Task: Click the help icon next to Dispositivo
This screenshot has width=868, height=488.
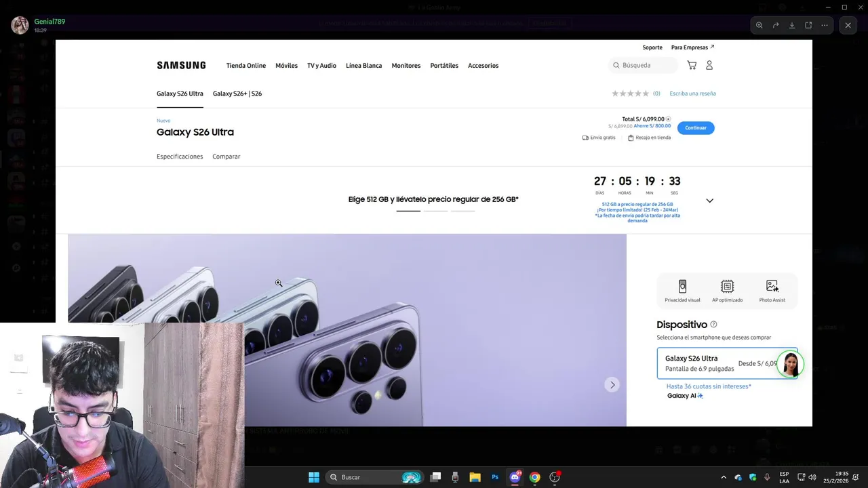Action: pyautogui.click(x=713, y=325)
